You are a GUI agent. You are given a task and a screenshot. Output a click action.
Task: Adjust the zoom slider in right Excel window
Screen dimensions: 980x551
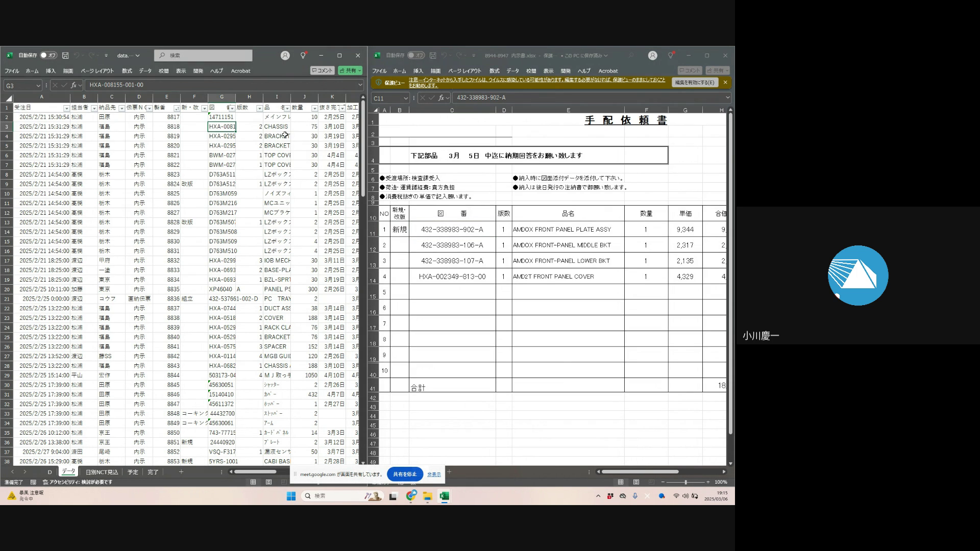pyautogui.click(x=685, y=482)
